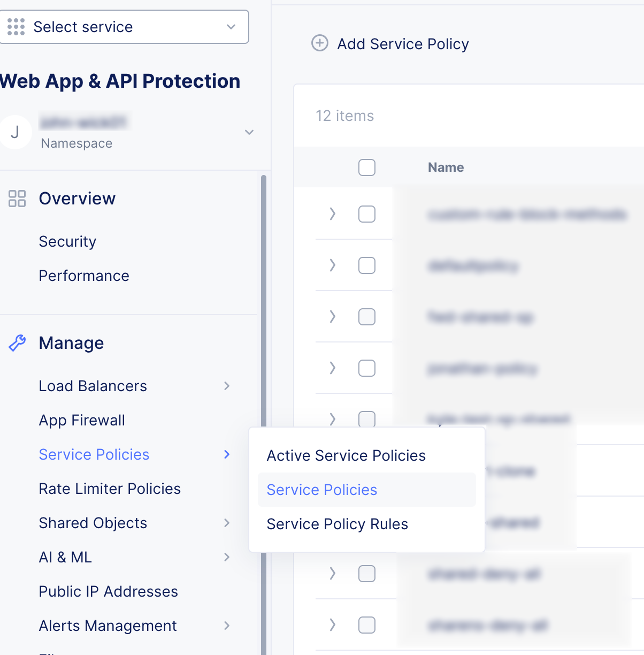Go to App Firewall page
This screenshot has width=644, height=655.
click(82, 420)
